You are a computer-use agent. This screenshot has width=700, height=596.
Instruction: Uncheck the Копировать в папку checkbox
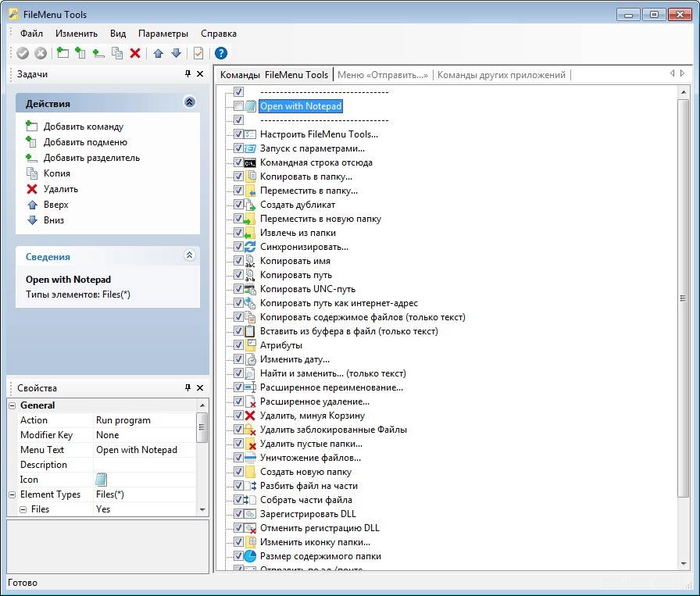point(238,177)
